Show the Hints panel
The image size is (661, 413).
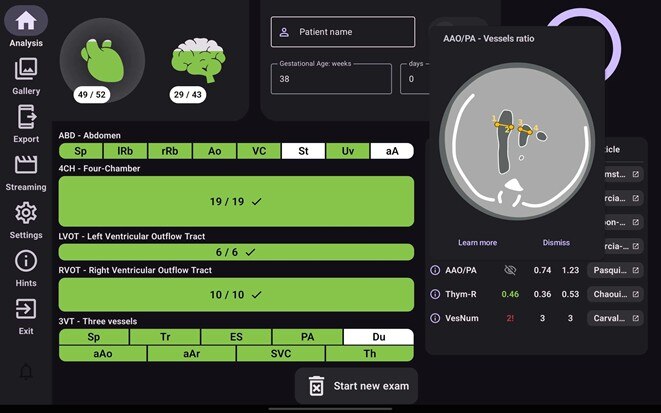coord(26,266)
